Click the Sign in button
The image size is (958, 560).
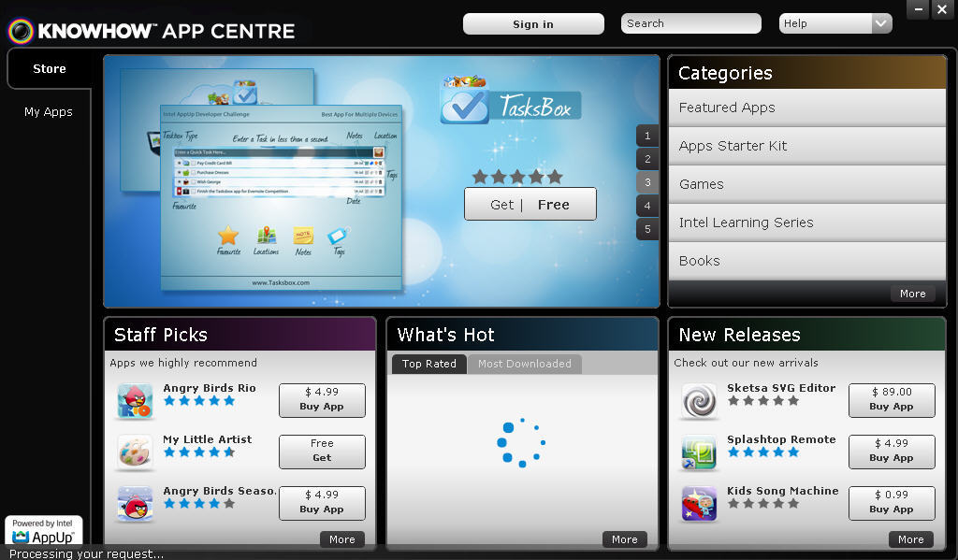[x=532, y=23]
